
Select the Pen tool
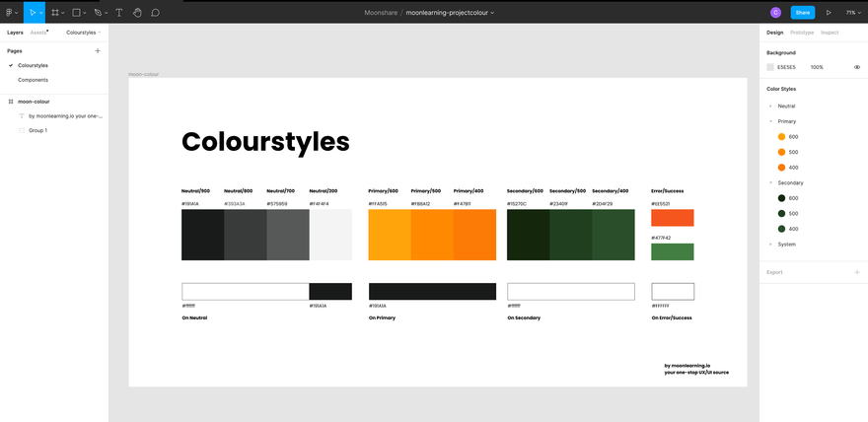[x=98, y=12]
